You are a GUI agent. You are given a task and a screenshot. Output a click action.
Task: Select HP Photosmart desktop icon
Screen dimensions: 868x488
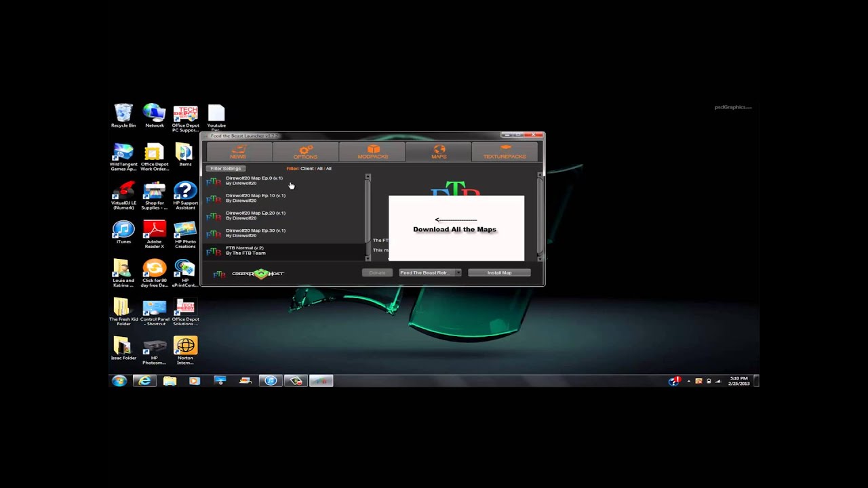(155, 350)
